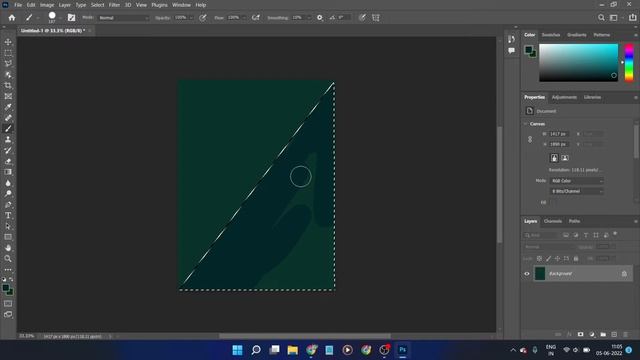640x360 pixels.
Task: Open the brush settings panel icon
Action: [x=71, y=18]
